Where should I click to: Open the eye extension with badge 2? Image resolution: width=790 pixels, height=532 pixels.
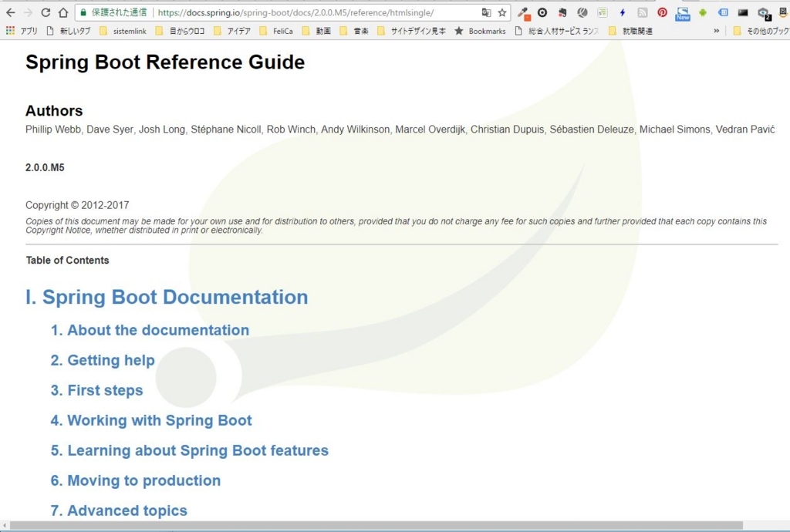point(763,14)
